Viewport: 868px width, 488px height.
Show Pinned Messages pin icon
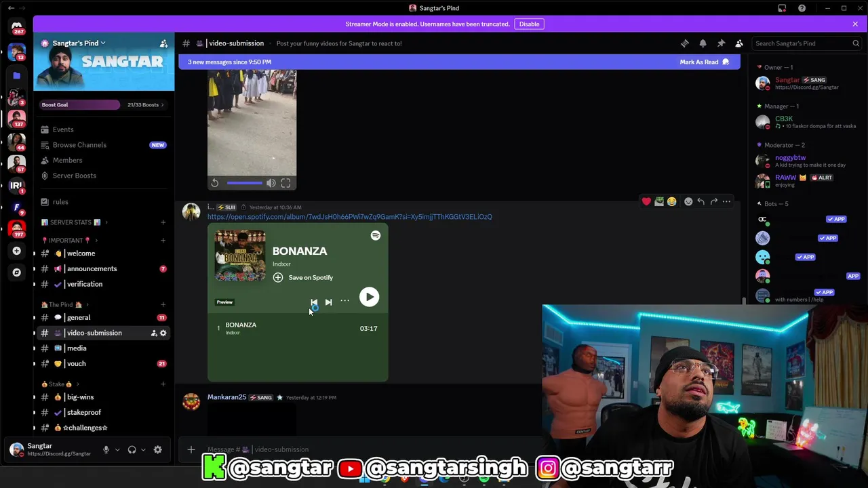point(721,43)
